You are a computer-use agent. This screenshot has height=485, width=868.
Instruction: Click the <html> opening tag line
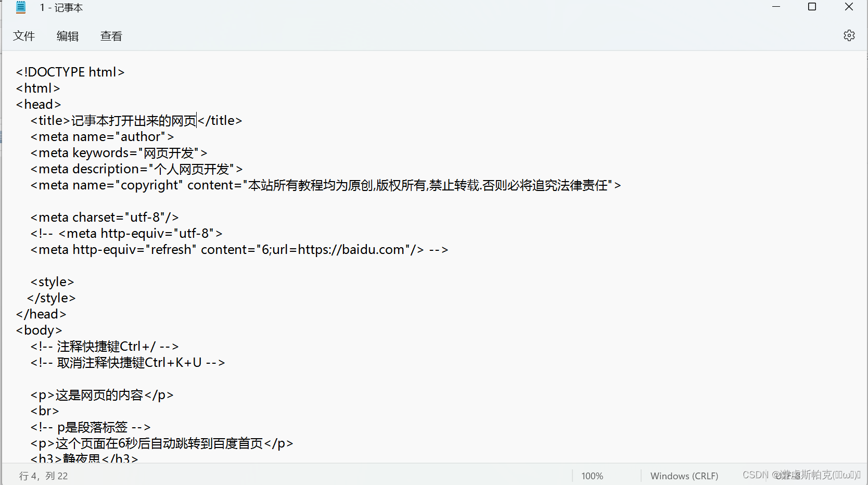(38, 88)
